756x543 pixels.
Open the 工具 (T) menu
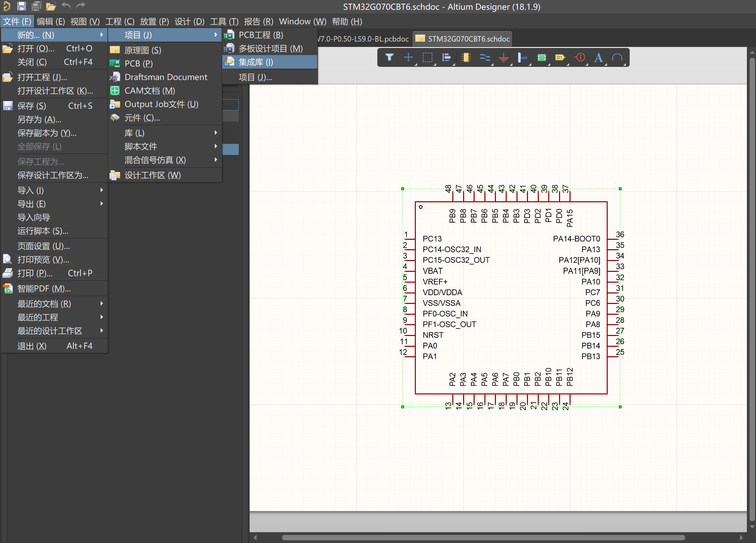point(224,21)
